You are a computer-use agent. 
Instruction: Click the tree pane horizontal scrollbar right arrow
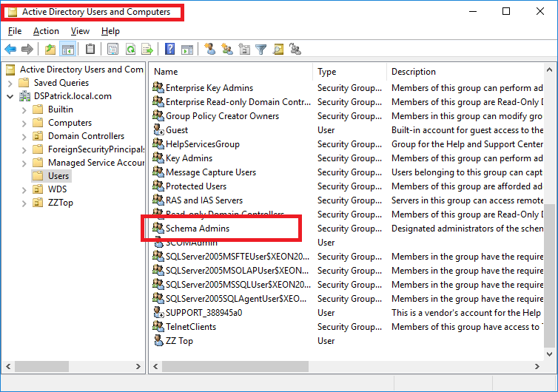[138, 366]
